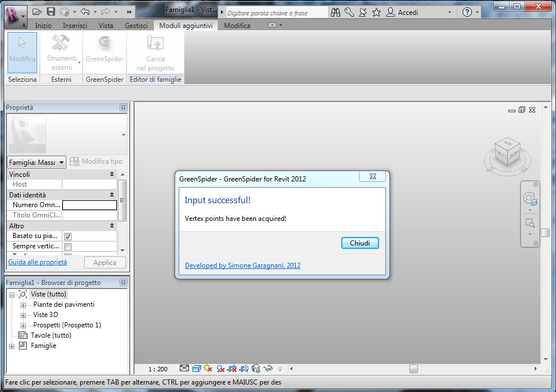The height and width of the screenshot is (392, 556).
Task: Collapse the Viste (tutto) tree node
Action: 11,295
